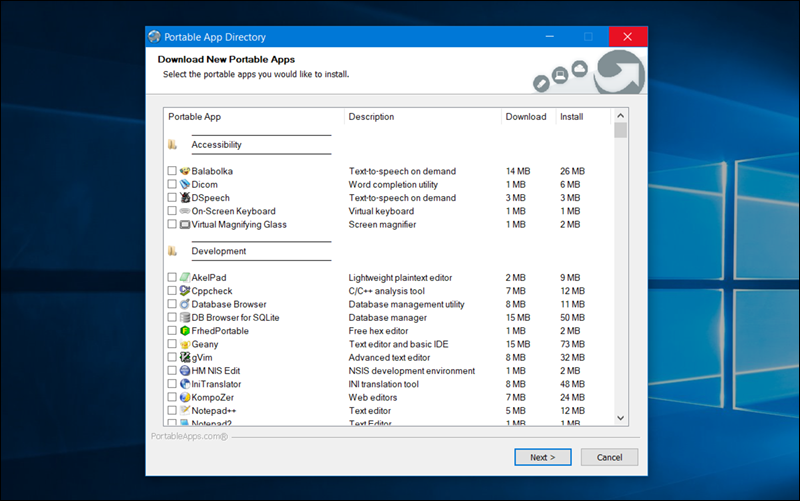Screen dimensions: 800x501
Task: Click the FrhedPortable app icon
Action: pos(185,331)
